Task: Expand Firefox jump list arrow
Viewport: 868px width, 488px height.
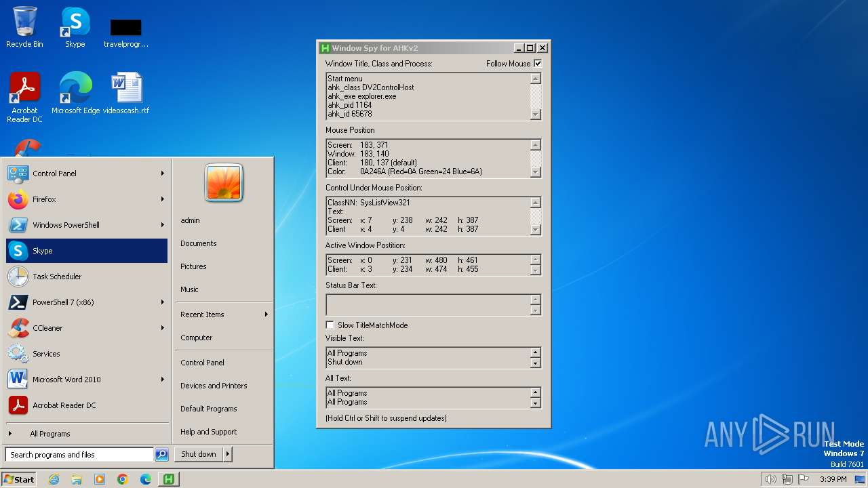Action: click(x=163, y=199)
